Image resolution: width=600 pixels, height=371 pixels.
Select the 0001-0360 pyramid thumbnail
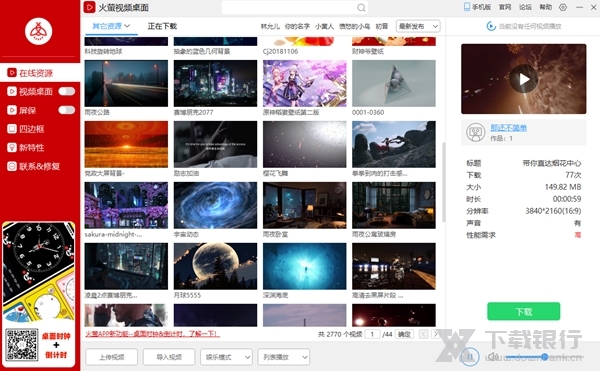coord(394,83)
